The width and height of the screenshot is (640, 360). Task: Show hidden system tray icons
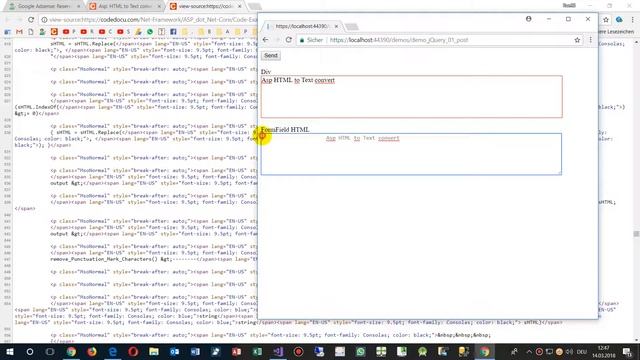click(529, 351)
